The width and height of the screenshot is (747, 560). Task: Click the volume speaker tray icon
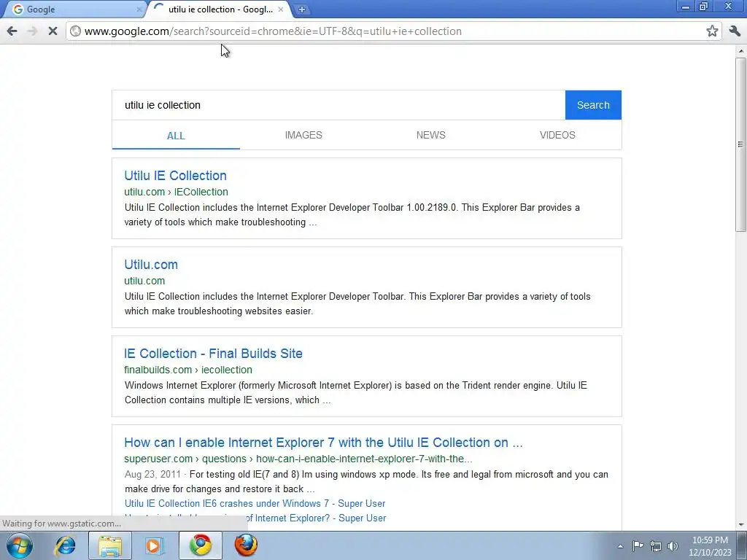click(x=673, y=546)
